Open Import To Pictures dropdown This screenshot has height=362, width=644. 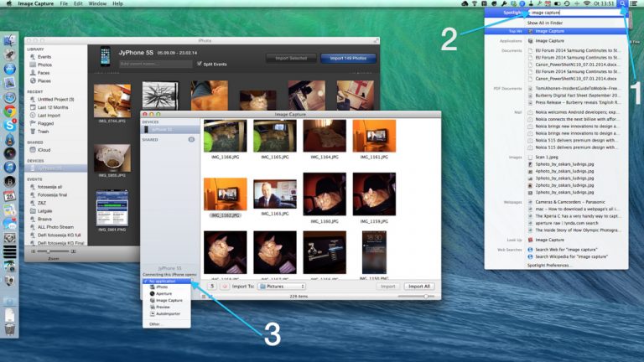(x=282, y=286)
